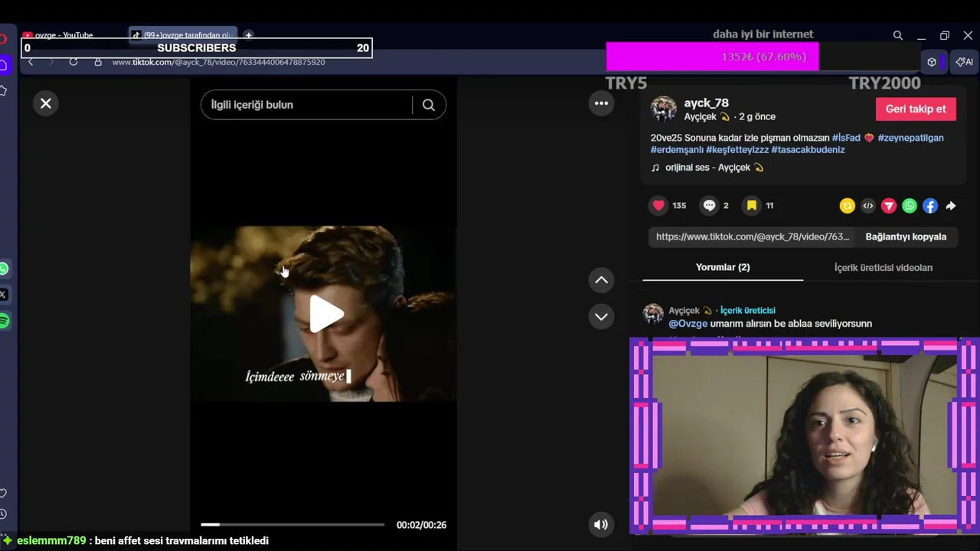Open the #İsFad hashtag
980x551 pixels.
coord(846,138)
